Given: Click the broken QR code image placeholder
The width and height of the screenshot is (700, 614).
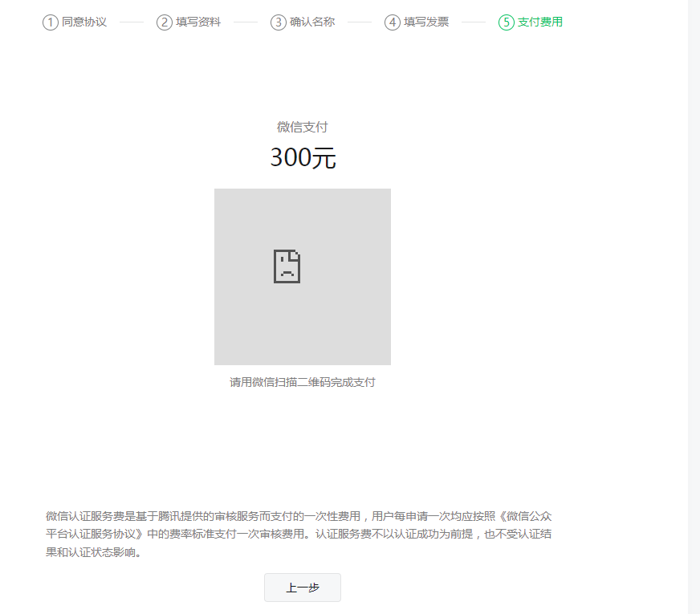Looking at the screenshot, I should (302, 277).
